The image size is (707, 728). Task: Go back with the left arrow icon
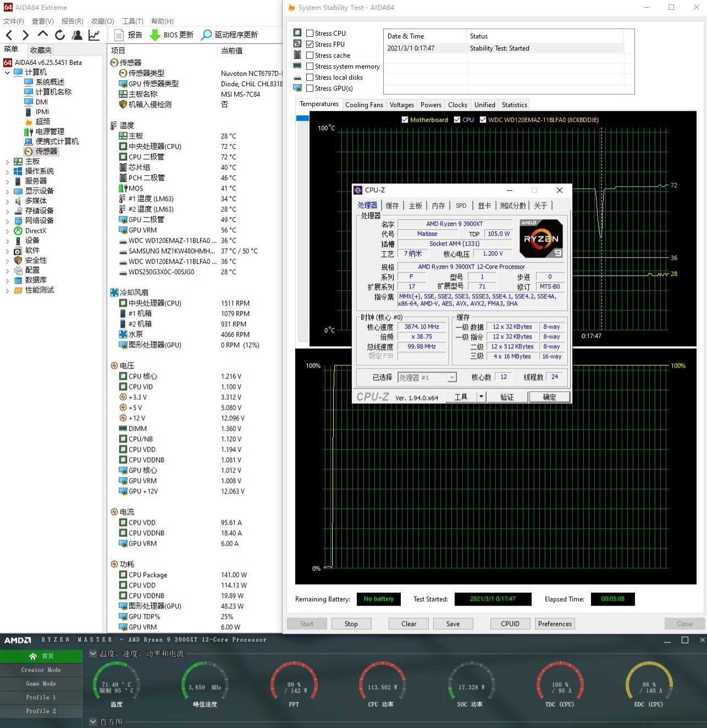click(9, 35)
